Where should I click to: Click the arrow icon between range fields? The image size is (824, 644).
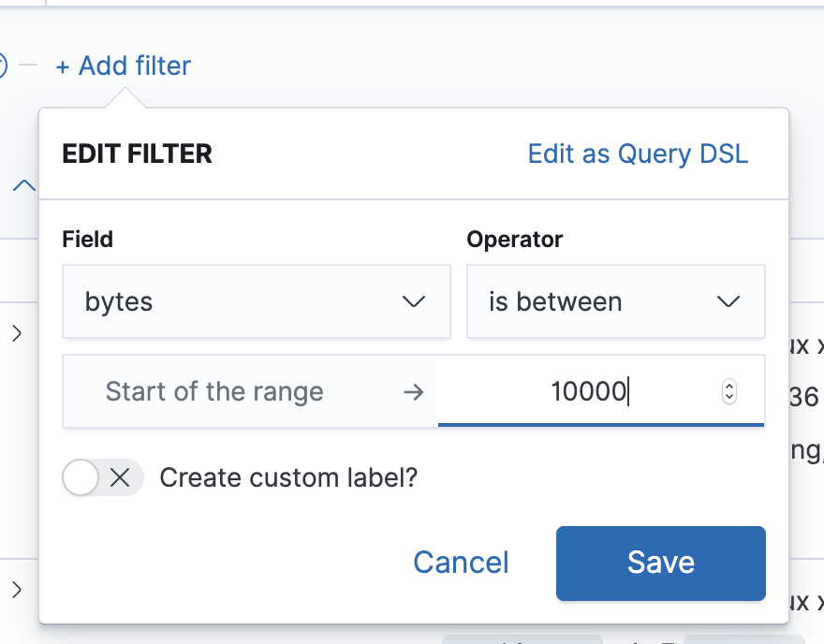(x=413, y=391)
